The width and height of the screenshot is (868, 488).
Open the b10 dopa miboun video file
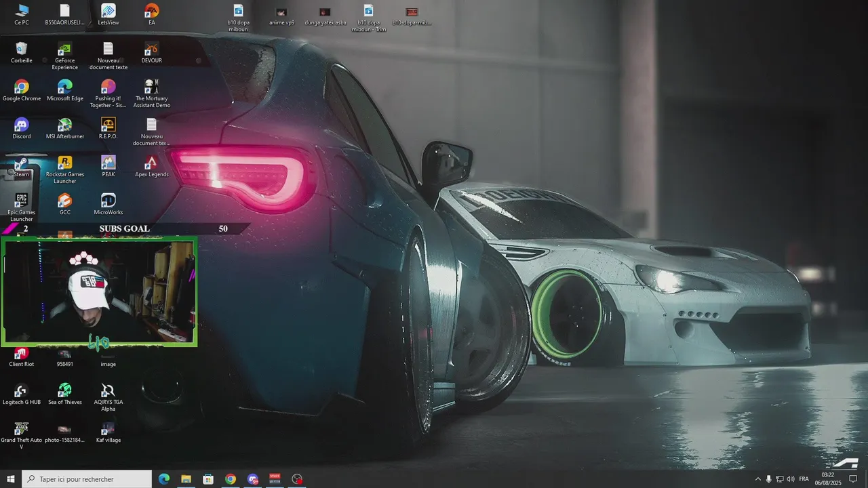(x=238, y=18)
